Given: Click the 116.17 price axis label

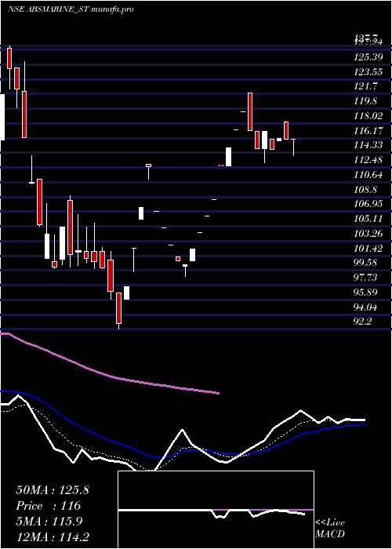Looking at the screenshot, I should coord(368,131).
